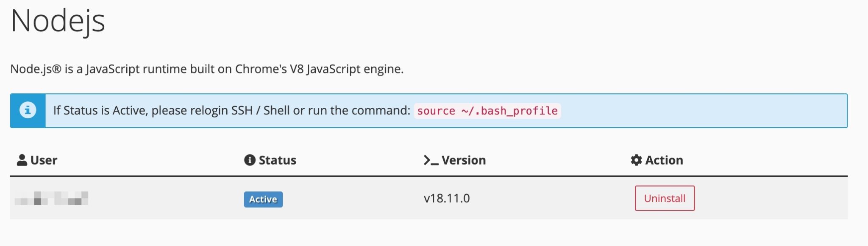Click the Active indicator for the listed user
The height and width of the screenshot is (246, 868).
click(263, 200)
